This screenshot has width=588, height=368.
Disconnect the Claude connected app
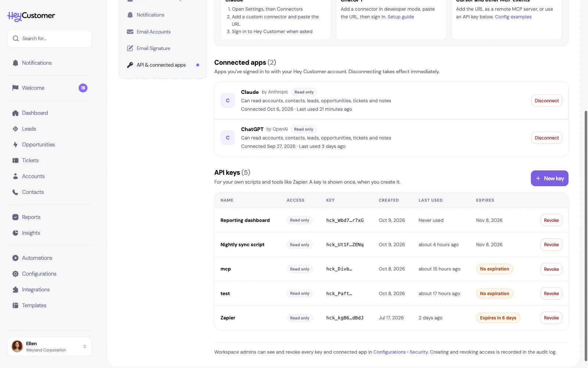pos(546,101)
